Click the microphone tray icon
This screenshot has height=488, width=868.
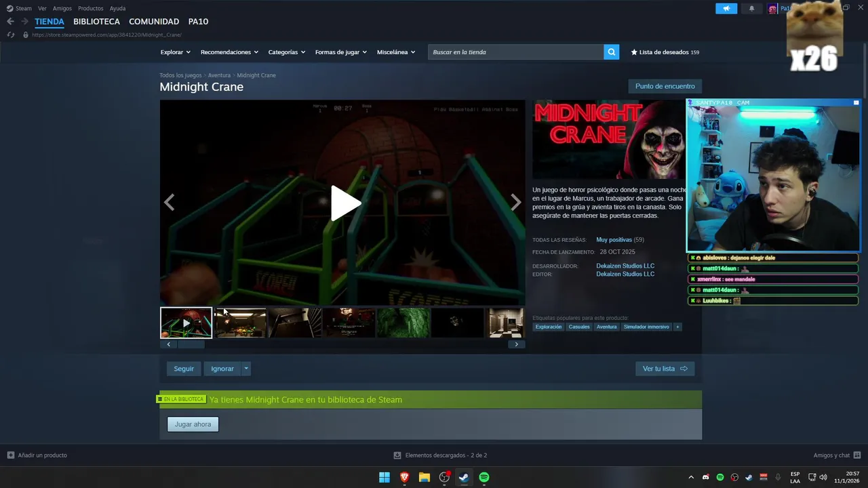778,477
